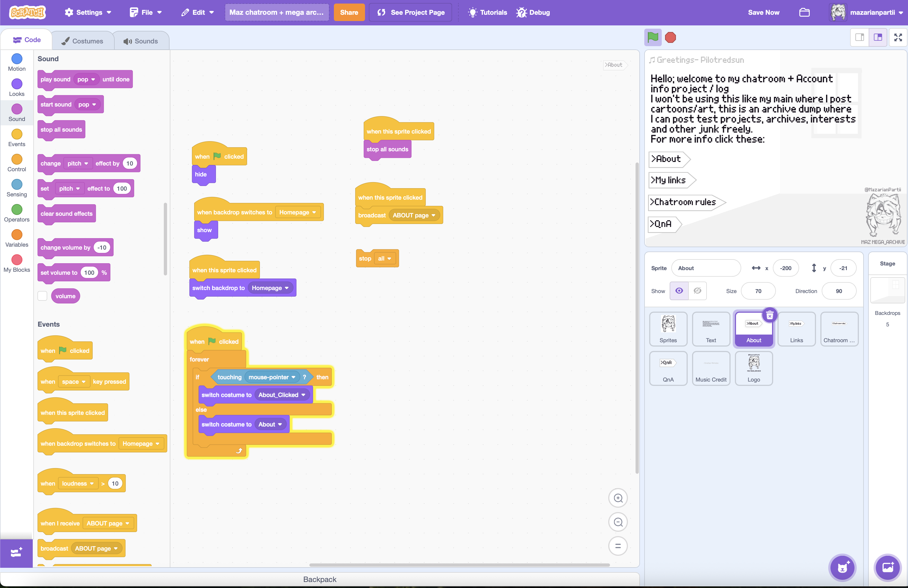Hide sprite using crossed-eye toggle
The height and width of the screenshot is (588, 908).
[x=698, y=291]
